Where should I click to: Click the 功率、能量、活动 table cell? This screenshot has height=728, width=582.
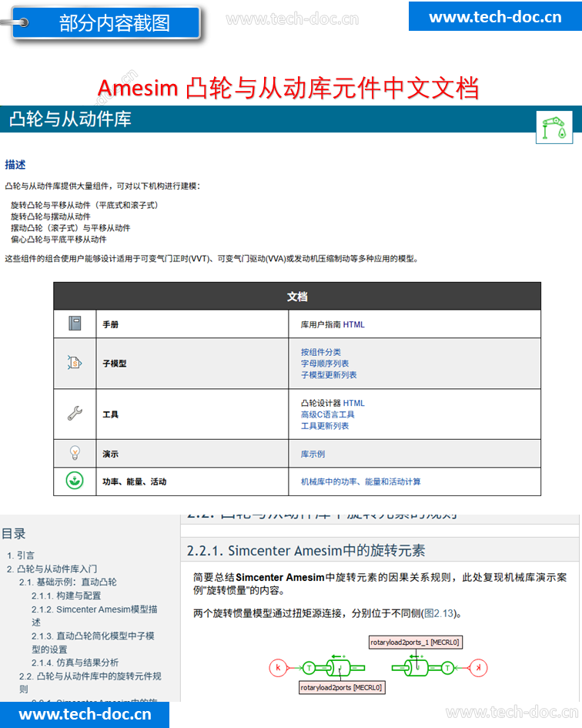click(192, 481)
